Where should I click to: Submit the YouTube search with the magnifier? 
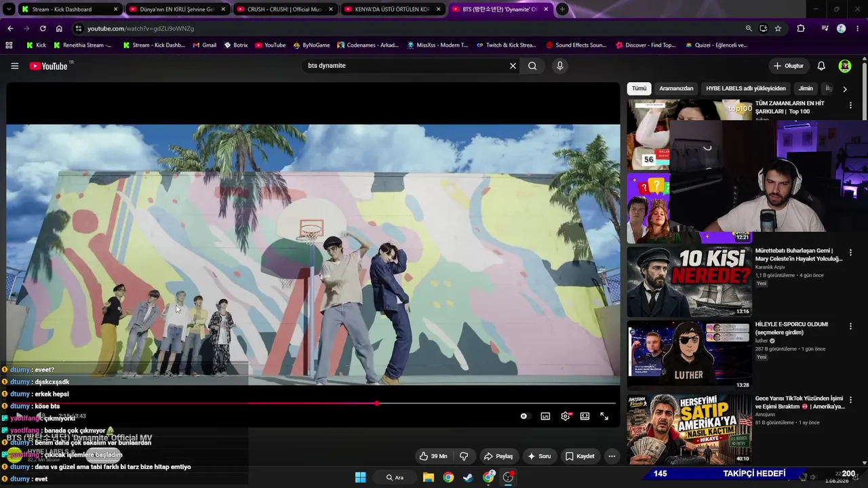tap(532, 66)
